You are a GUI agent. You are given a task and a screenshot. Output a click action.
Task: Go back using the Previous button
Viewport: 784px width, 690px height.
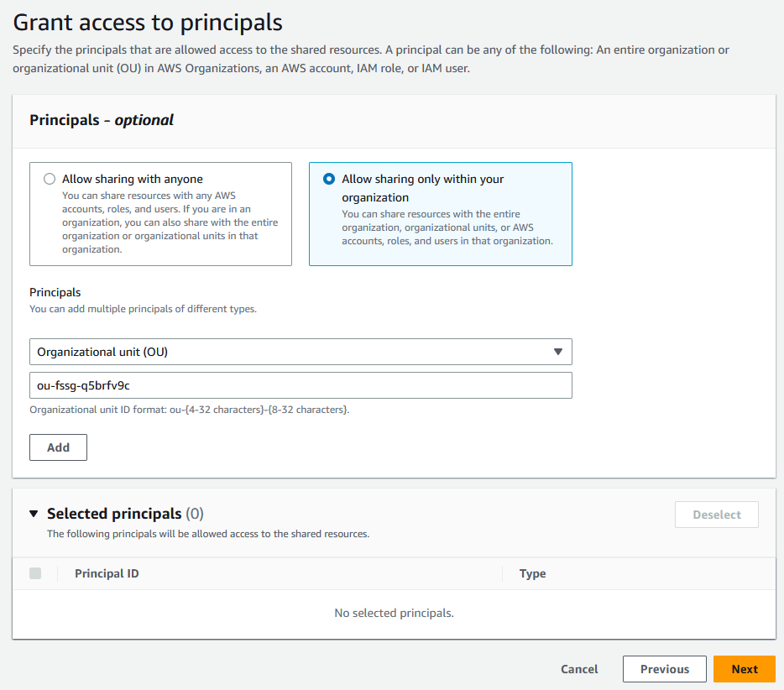(x=664, y=669)
